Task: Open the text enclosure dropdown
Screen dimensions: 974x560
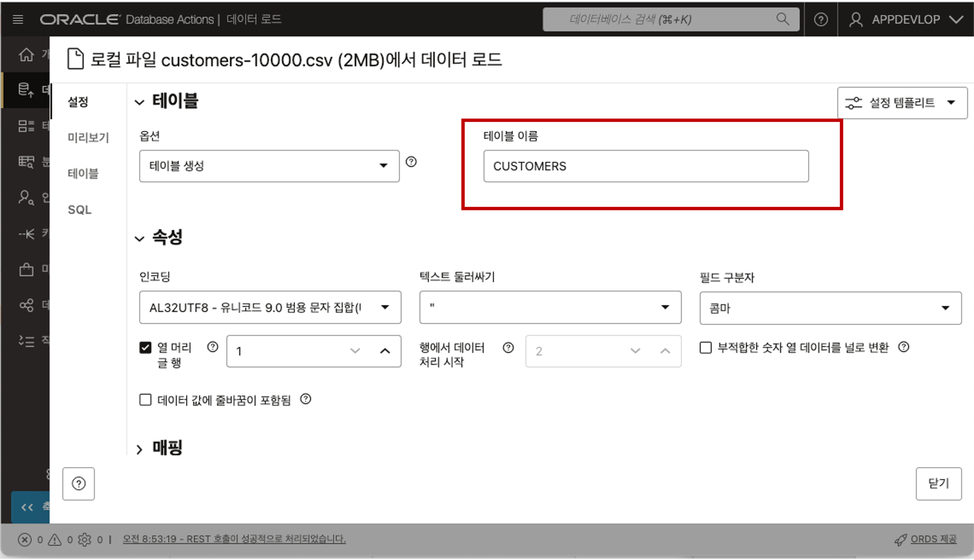Action: pyautogui.click(x=550, y=307)
